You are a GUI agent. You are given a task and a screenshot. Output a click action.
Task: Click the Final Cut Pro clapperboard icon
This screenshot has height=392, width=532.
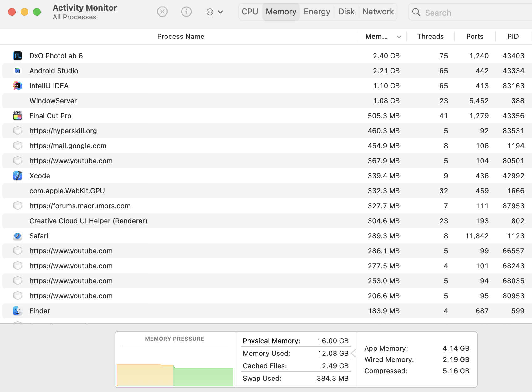click(x=18, y=116)
